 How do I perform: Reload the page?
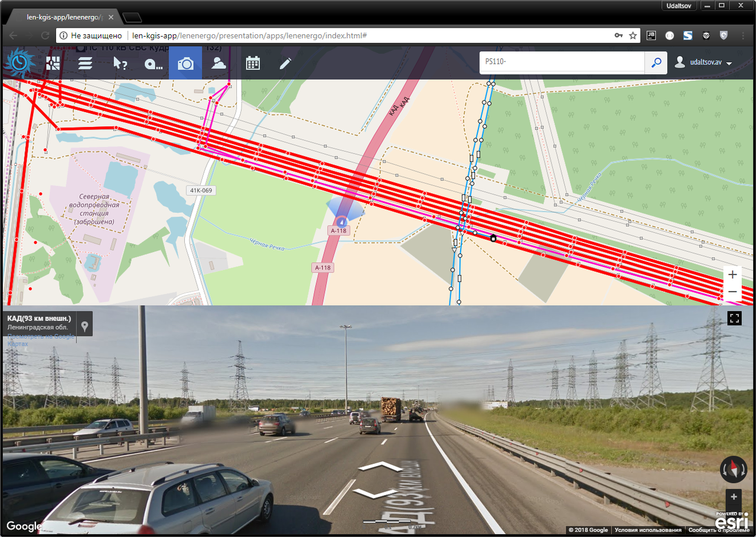[x=45, y=35]
